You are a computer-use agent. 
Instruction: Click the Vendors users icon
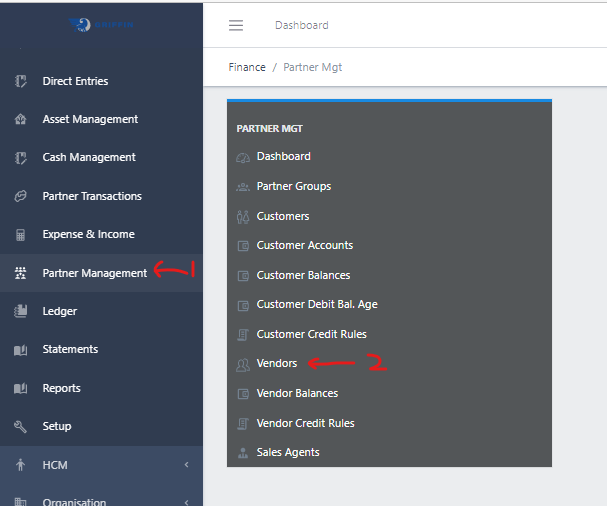coord(243,365)
